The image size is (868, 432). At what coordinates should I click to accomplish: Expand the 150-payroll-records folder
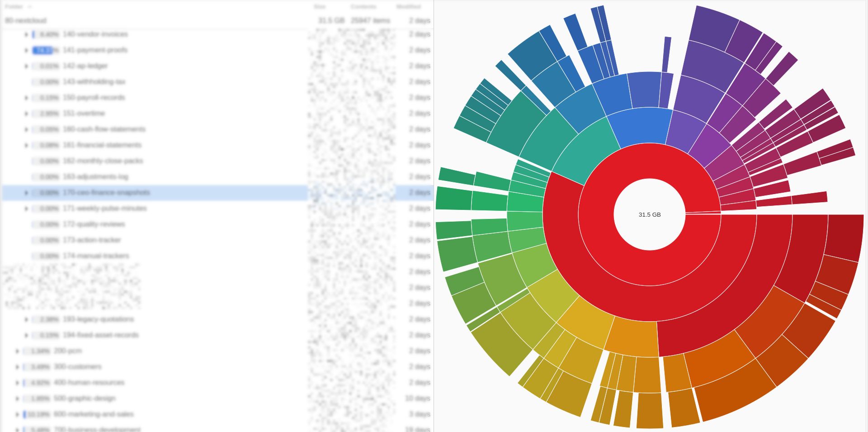pyautogui.click(x=26, y=98)
